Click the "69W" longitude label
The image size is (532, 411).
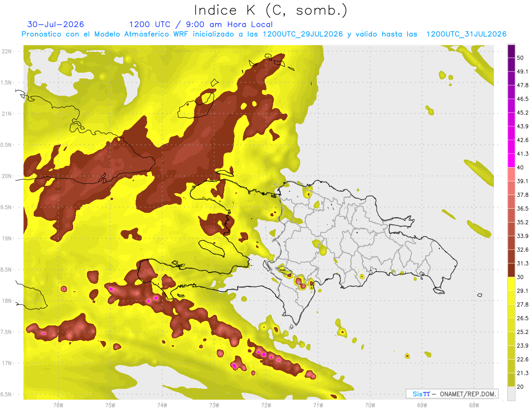pyautogui.click(x=422, y=405)
